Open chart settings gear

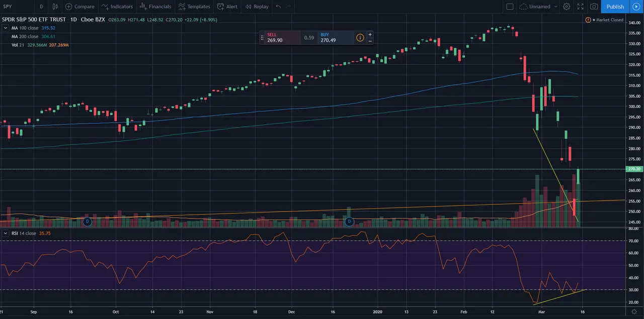pyautogui.click(x=567, y=7)
